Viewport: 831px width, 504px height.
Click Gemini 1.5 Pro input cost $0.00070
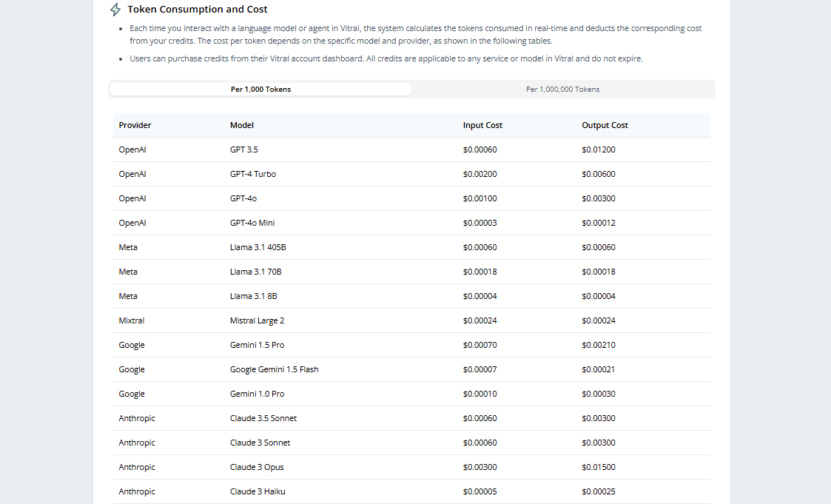480,345
